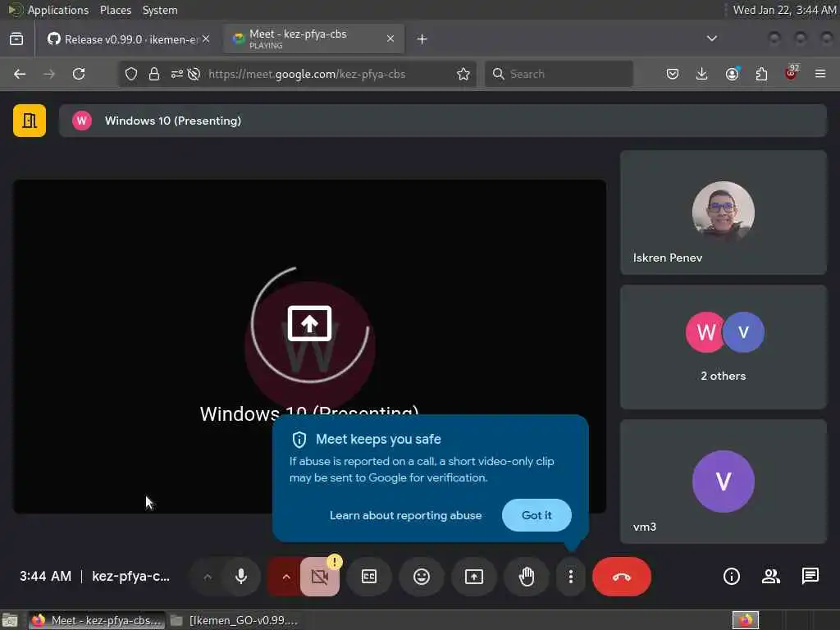The width and height of the screenshot is (840, 630).
Task: Open the Applications menu
Action: pyautogui.click(x=58, y=10)
